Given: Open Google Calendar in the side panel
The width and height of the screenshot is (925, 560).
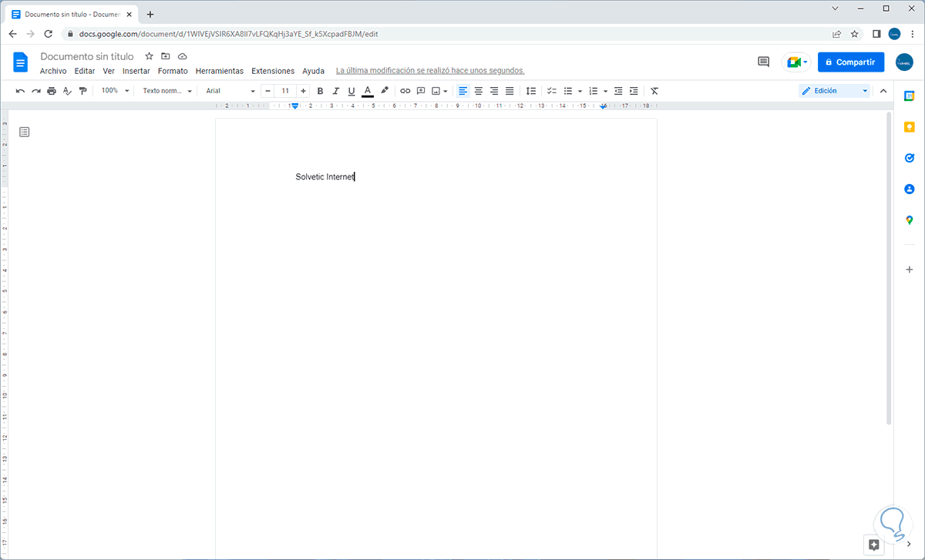Looking at the screenshot, I should point(910,96).
